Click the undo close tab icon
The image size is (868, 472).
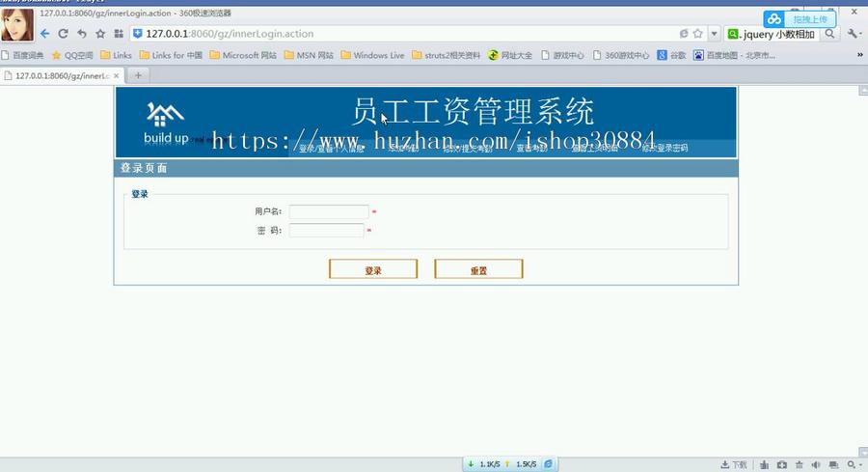click(81, 34)
